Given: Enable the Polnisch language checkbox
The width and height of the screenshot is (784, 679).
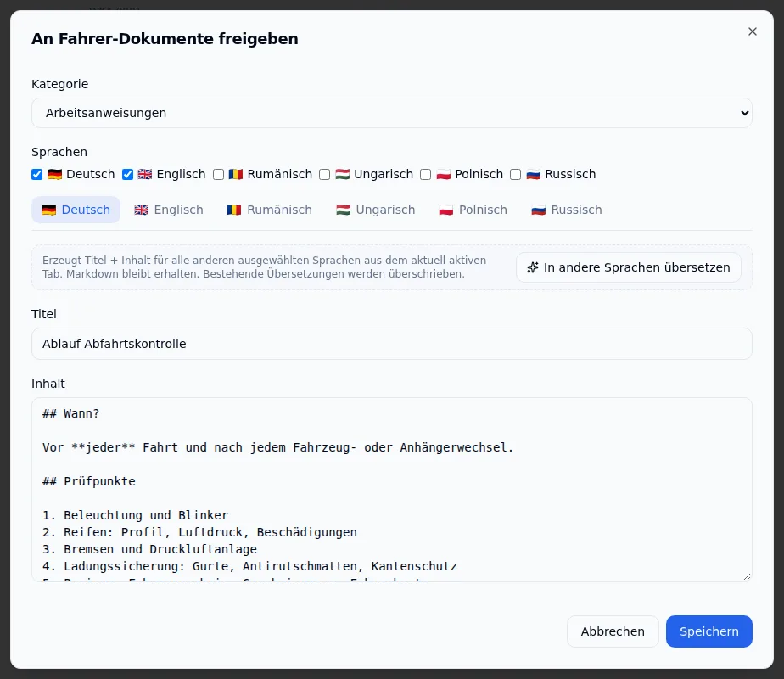Looking at the screenshot, I should click(x=425, y=175).
